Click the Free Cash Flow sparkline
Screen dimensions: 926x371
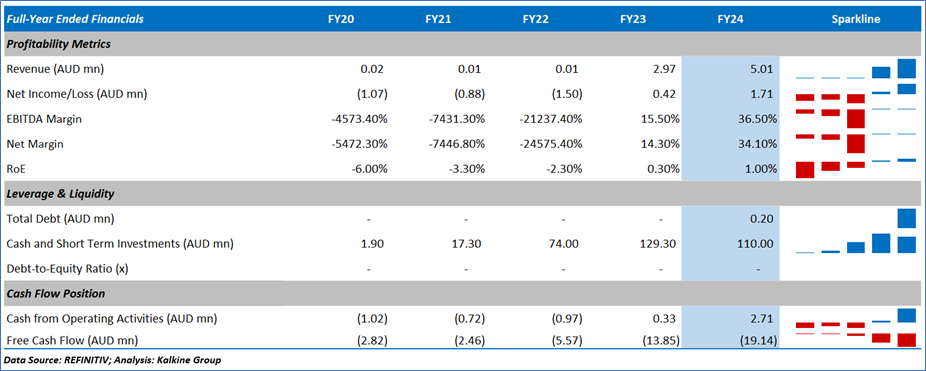[x=856, y=340]
